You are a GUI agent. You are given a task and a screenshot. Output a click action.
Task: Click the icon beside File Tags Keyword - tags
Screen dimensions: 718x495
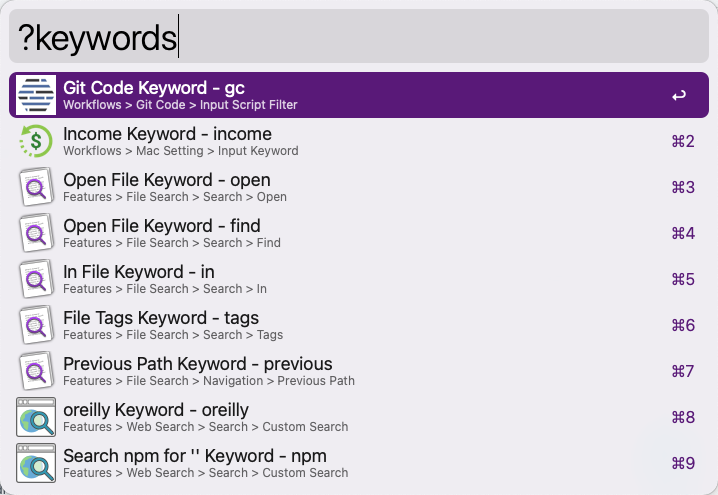[36, 325]
